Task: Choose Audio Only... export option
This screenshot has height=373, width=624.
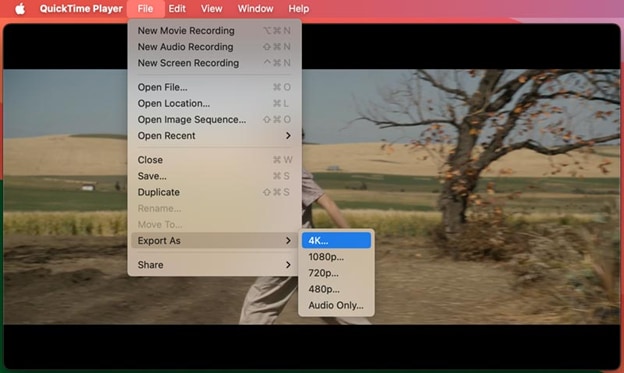Action: [x=336, y=305]
